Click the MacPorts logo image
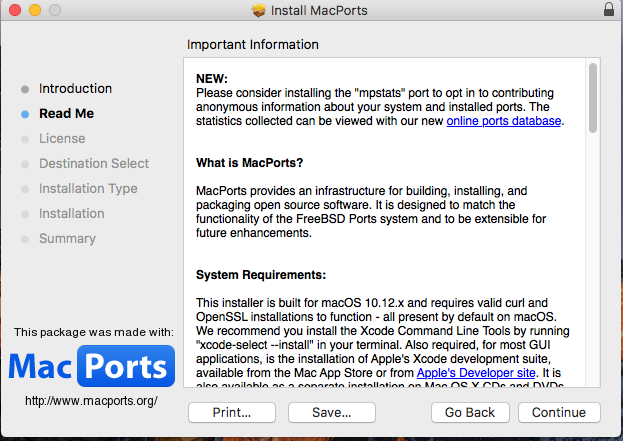Image resolution: width=623 pixels, height=441 pixels. pyautogui.click(x=91, y=366)
